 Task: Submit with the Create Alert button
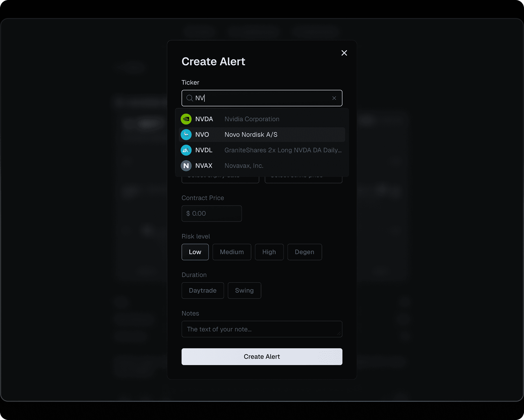[x=262, y=357]
